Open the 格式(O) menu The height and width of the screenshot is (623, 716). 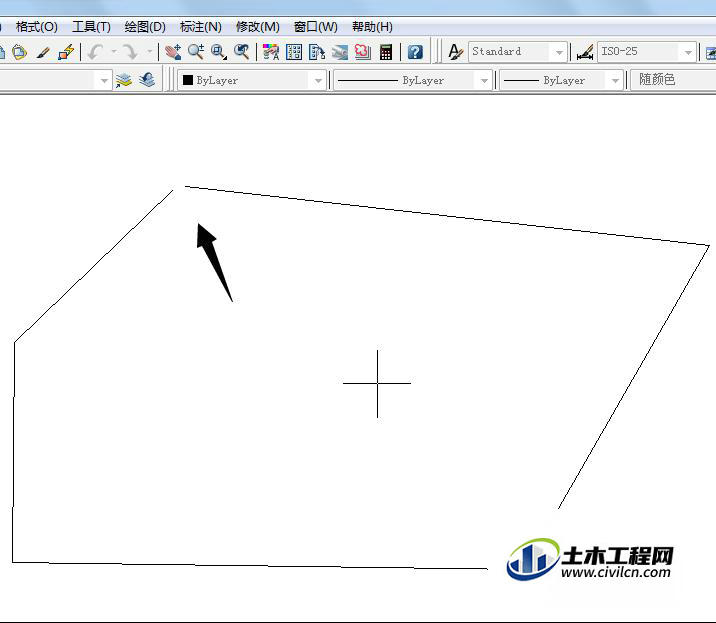point(37,27)
